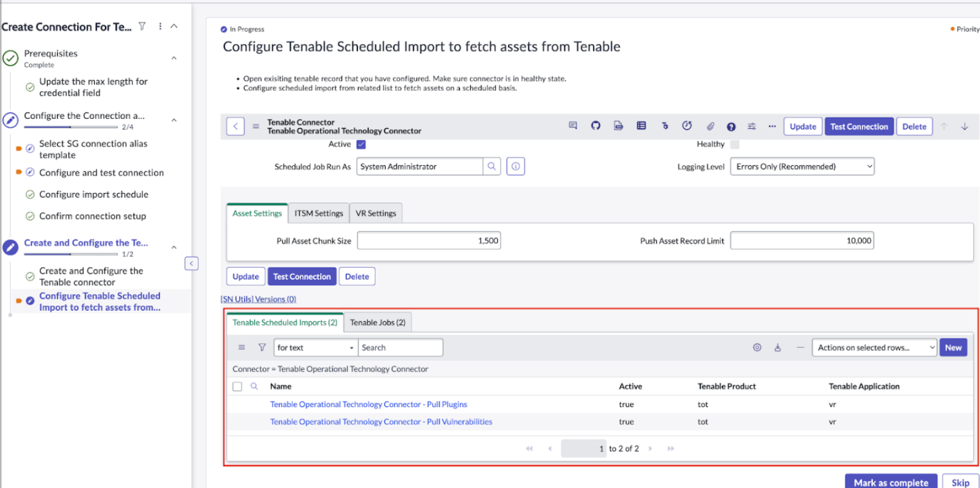The image size is (980, 488).
Task: Filter the playbook steps with funnel icon
Action: coord(142,27)
